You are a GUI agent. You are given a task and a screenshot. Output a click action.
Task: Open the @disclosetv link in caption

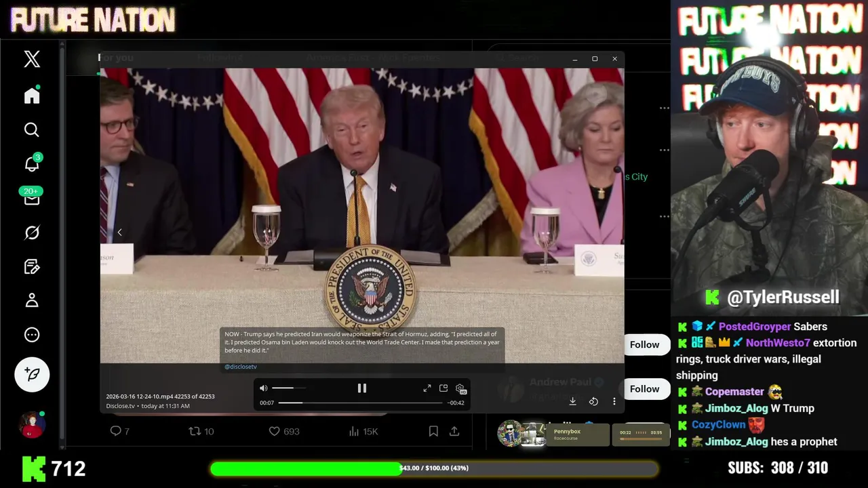tap(241, 367)
